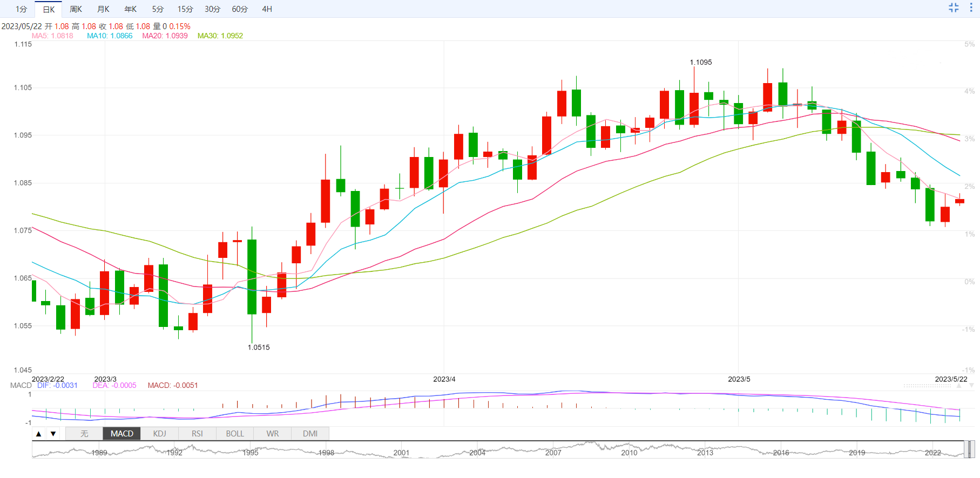Screen dimensions: 980x478
Task: Jump to 2010 on the overview timeline
Action: (x=629, y=453)
